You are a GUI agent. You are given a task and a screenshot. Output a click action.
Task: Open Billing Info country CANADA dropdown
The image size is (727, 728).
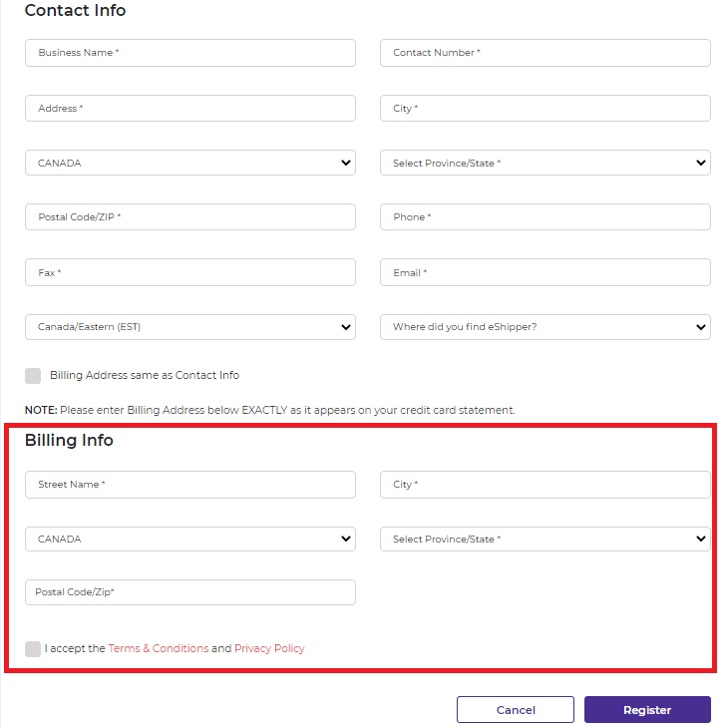tap(189, 539)
